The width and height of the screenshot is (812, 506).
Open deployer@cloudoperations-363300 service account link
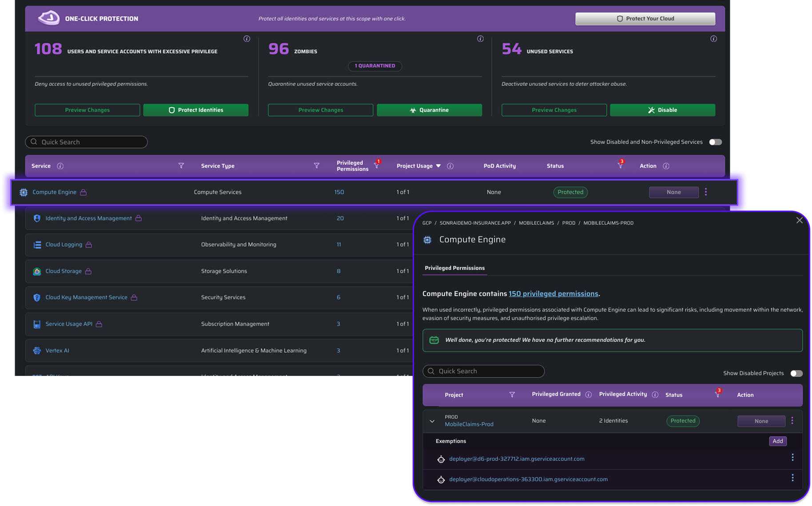pos(528,479)
